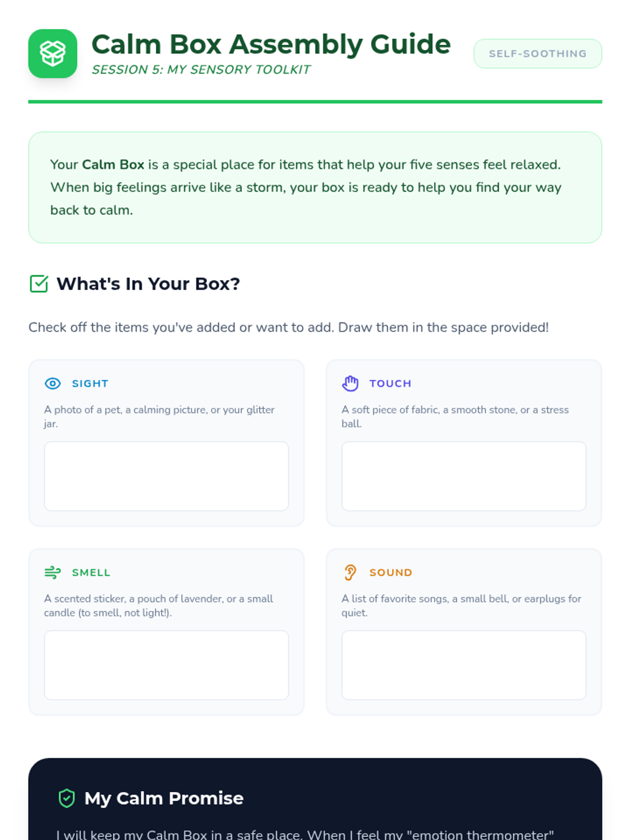Click the SIGHT label
The width and height of the screenshot is (630, 840).
90,384
